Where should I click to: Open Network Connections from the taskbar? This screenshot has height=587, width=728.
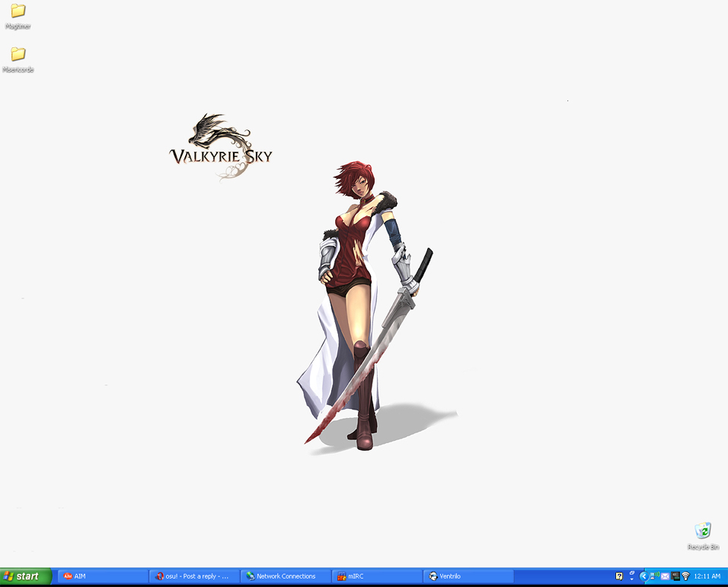pyautogui.click(x=286, y=576)
